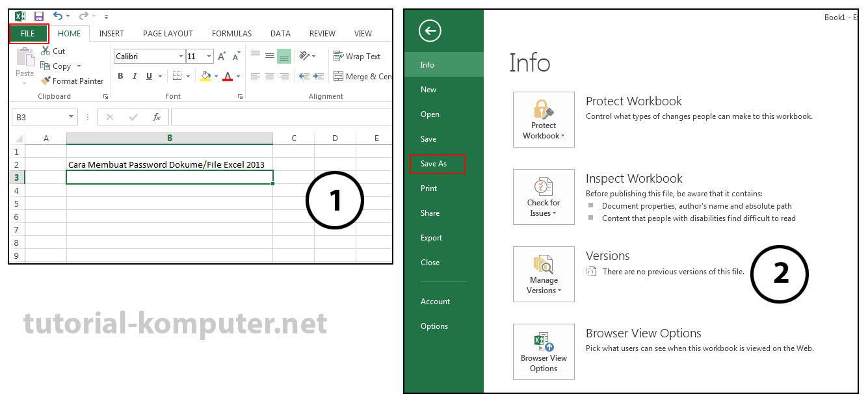Open the Borders dropdown arrow
868x403 pixels.
coord(188,77)
